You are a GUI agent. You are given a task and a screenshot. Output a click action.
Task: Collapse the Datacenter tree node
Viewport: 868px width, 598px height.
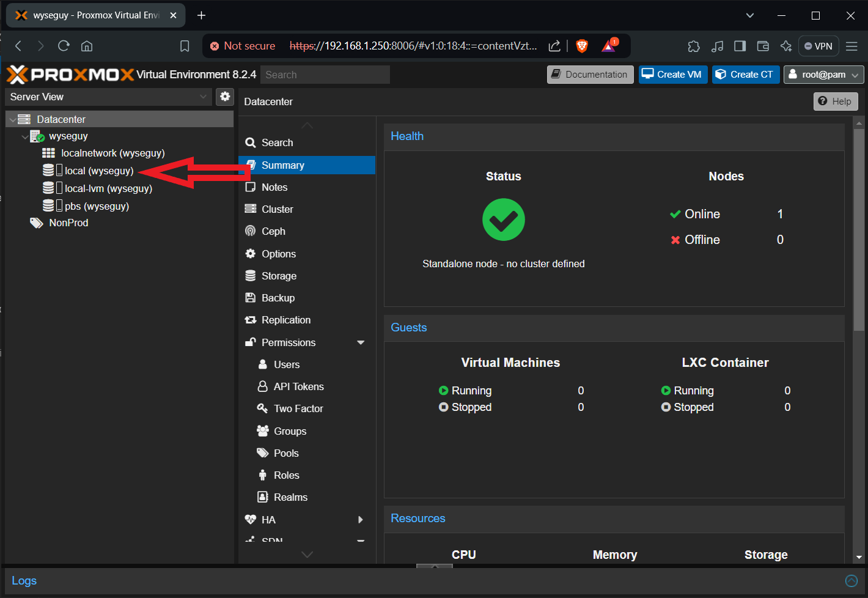point(12,120)
